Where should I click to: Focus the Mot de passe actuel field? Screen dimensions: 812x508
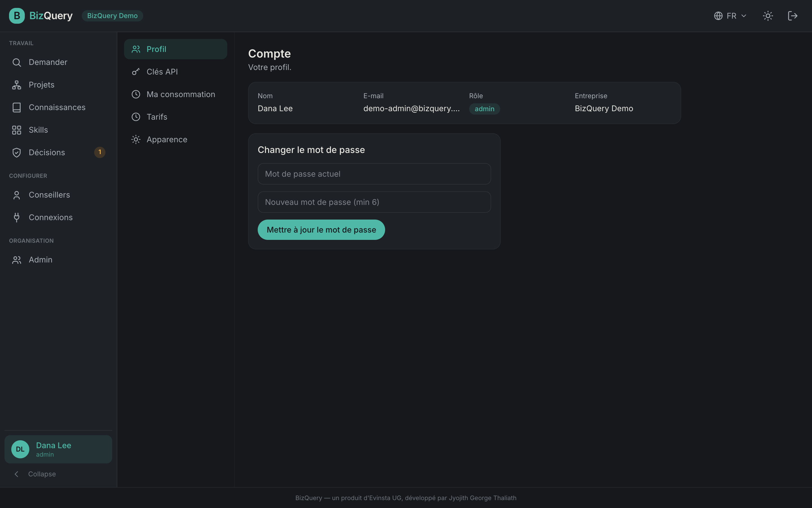pyautogui.click(x=374, y=174)
